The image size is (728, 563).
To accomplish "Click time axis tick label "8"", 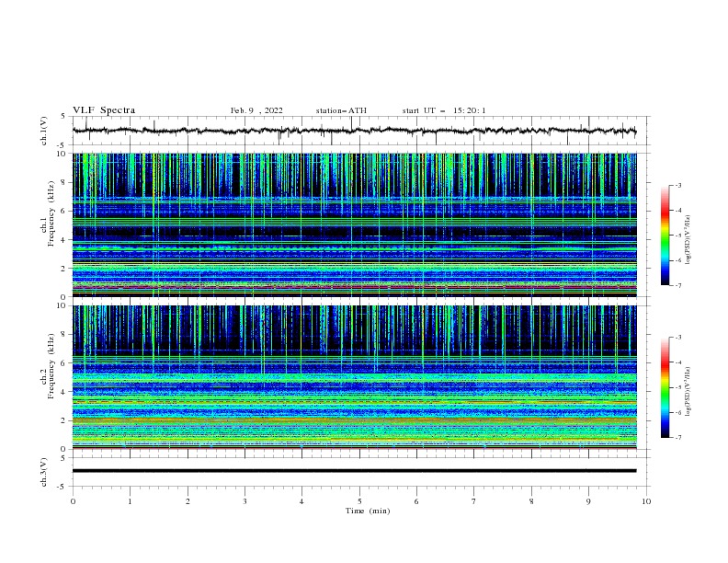I will 531,501.
